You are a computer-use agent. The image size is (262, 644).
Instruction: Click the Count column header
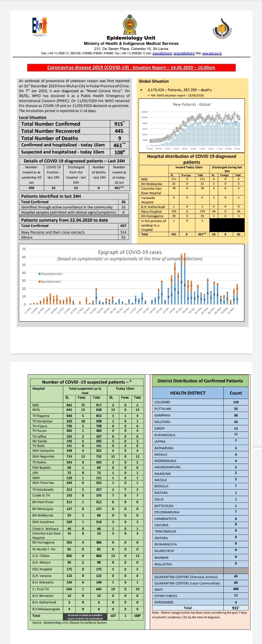(x=236, y=393)
